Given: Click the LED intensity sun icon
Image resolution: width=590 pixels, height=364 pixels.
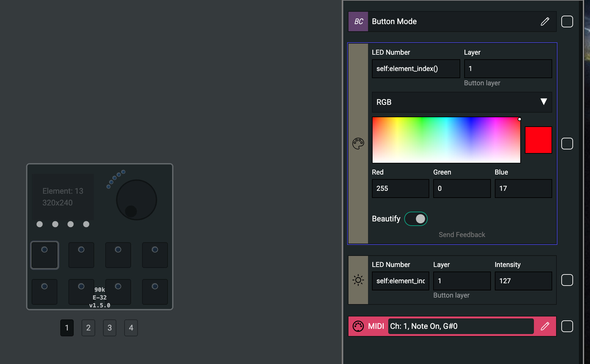Looking at the screenshot, I should pos(358,280).
